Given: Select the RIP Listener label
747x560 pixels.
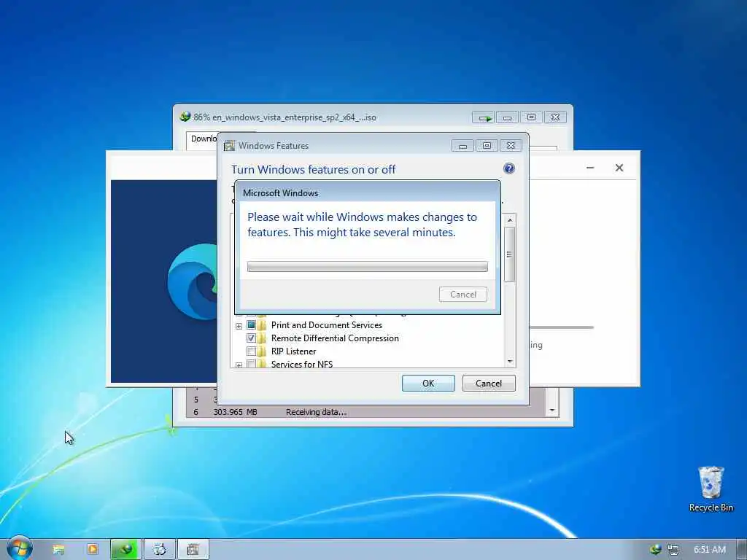Looking at the screenshot, I should (293, 351).
